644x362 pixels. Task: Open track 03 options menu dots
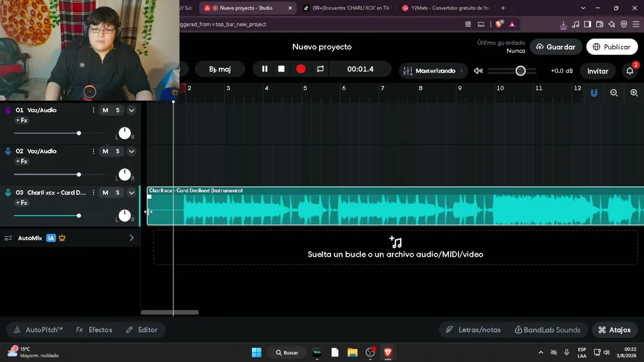93,193
